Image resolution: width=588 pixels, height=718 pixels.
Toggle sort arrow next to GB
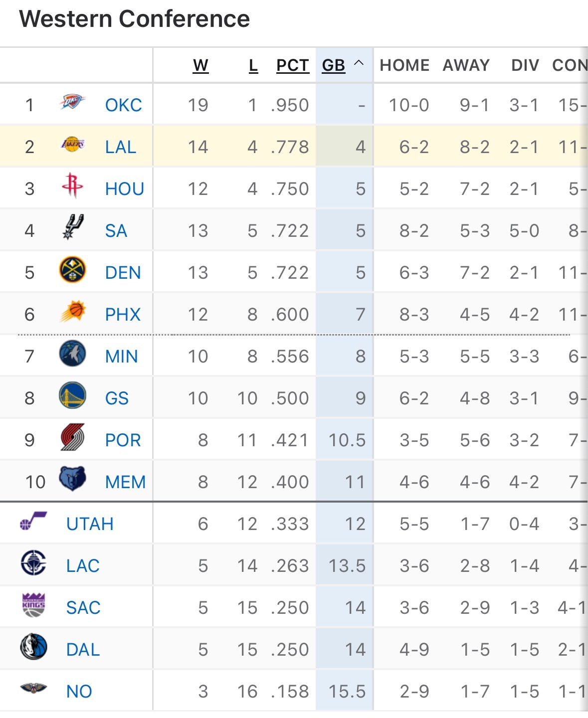[359, 64]
